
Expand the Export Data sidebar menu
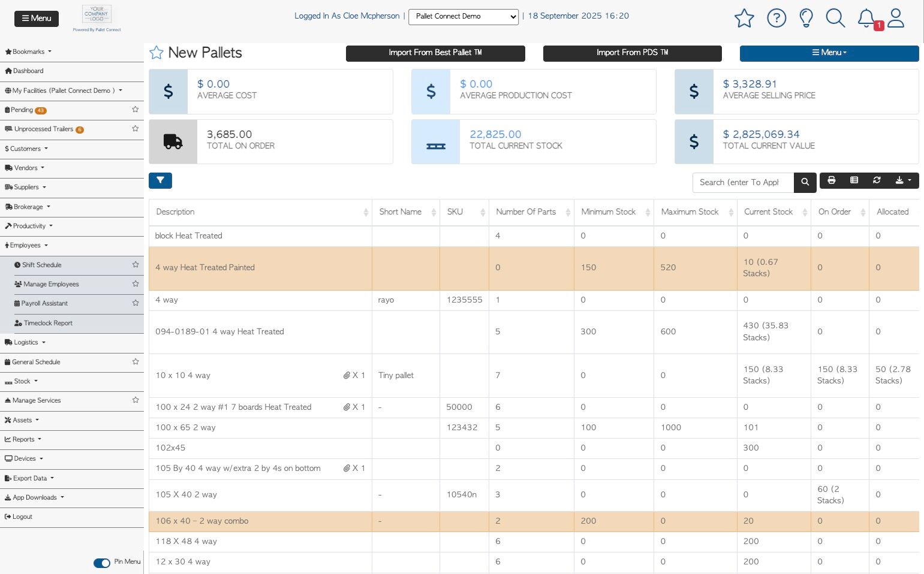(29, 478)
